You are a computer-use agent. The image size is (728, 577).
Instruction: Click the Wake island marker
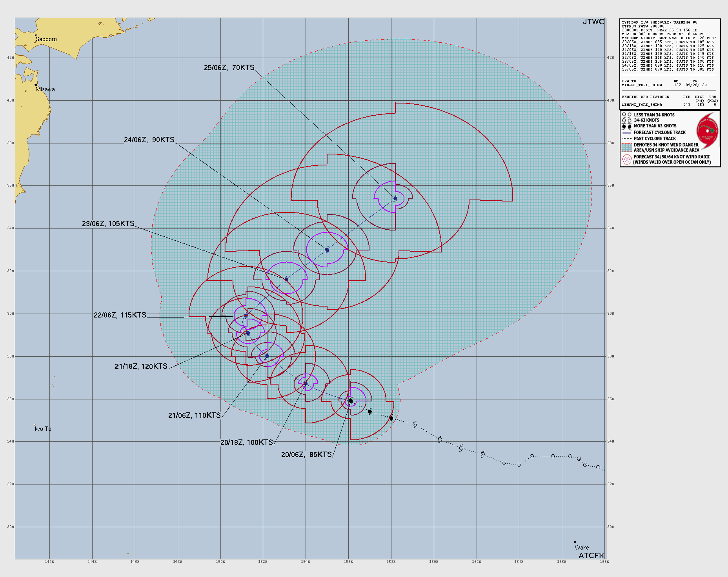[x=575, y=543]
